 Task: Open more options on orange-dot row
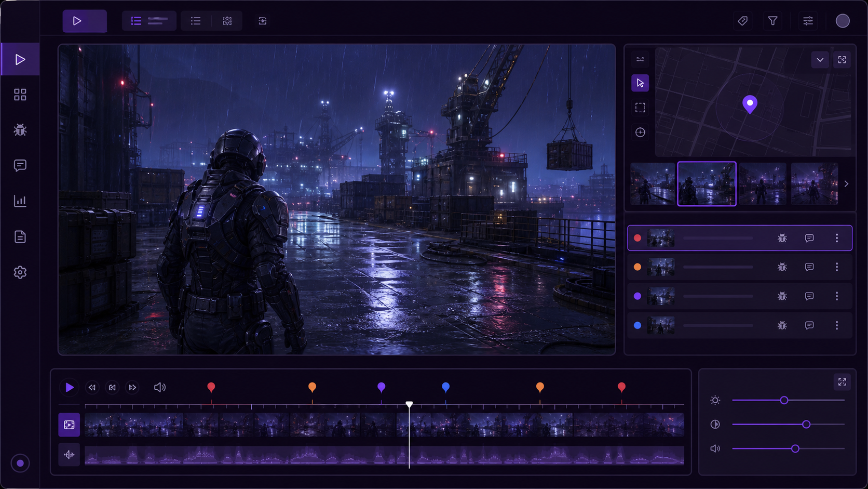(x=837, y=267)
